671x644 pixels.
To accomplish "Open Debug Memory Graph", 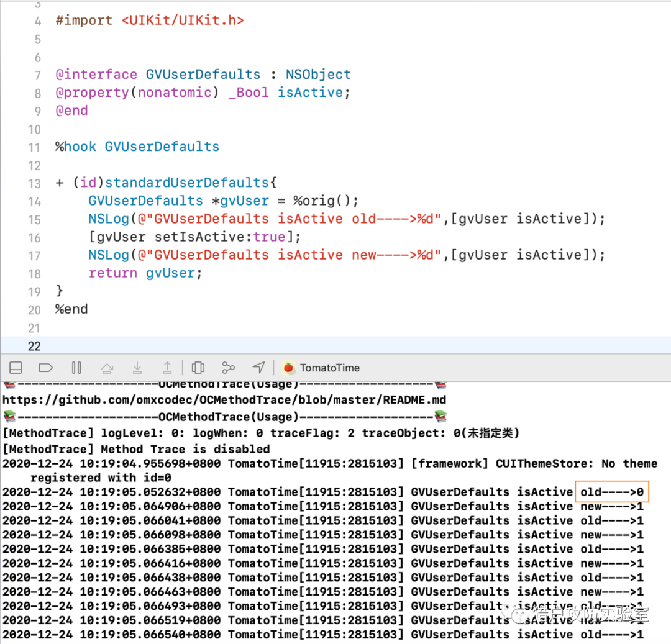I will click(229, 368).
